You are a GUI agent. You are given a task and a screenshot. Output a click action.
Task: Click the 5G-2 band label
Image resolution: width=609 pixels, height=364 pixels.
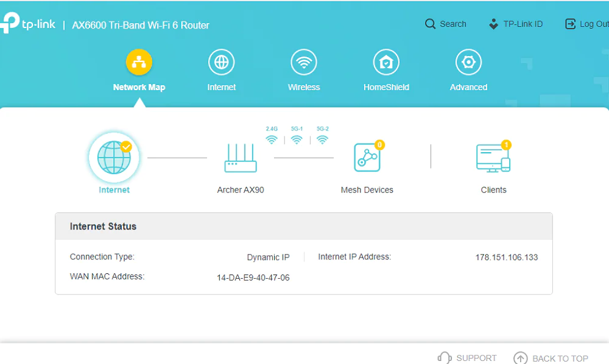tap(322, 129)
